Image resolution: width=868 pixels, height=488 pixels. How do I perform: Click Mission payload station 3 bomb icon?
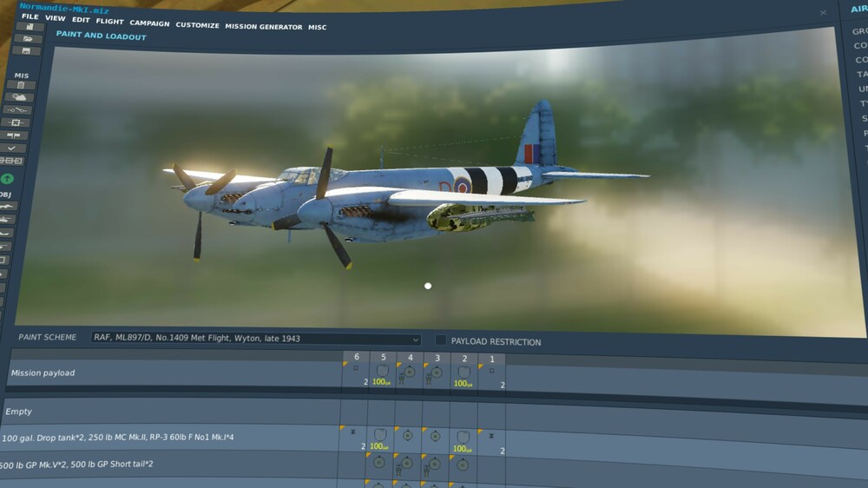point(437,376)
